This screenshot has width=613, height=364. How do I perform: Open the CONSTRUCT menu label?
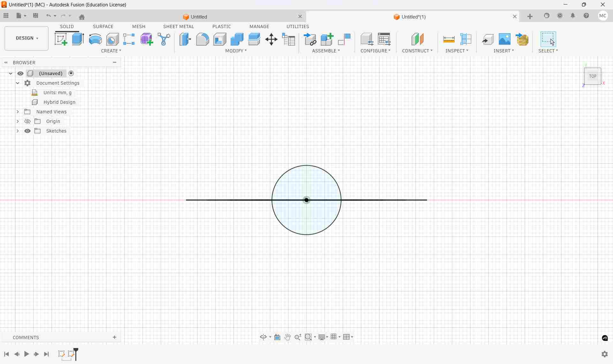click(417, 51)
